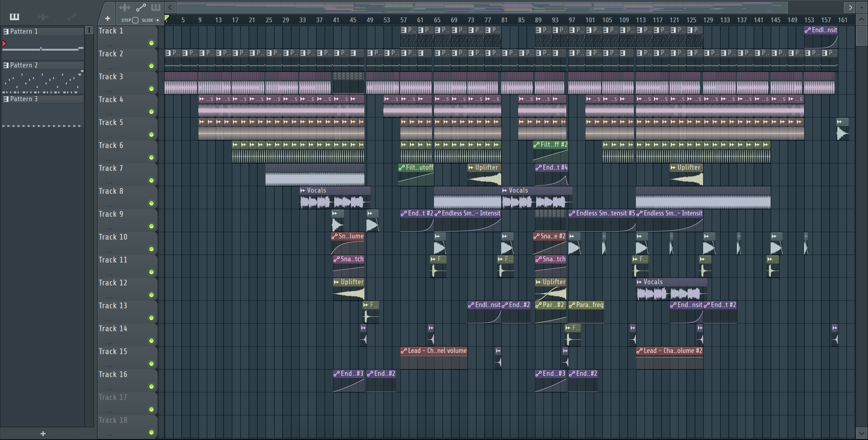The image size is (868, 440).
Task: Show automation clips in the picker panel
Action: (72, 17)
